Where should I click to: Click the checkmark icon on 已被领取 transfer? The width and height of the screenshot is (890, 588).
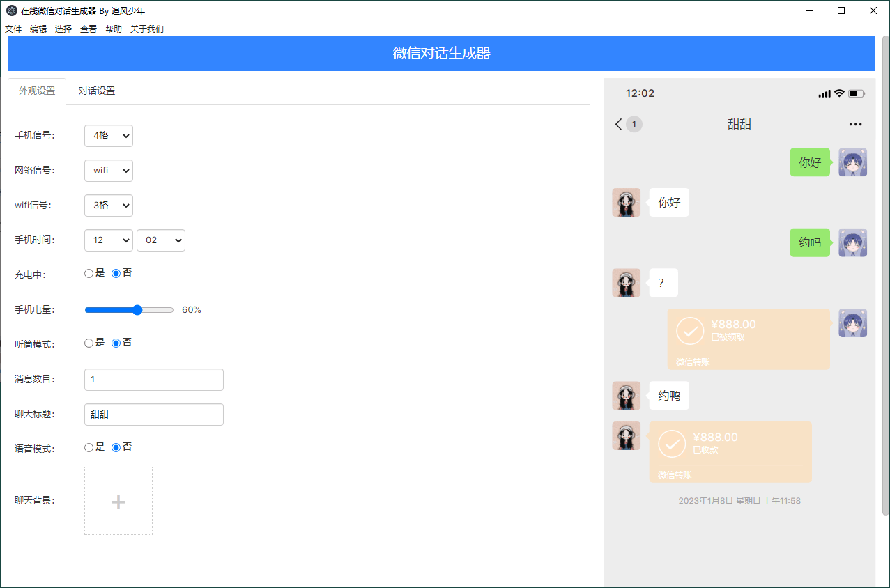tap(690, 331)
